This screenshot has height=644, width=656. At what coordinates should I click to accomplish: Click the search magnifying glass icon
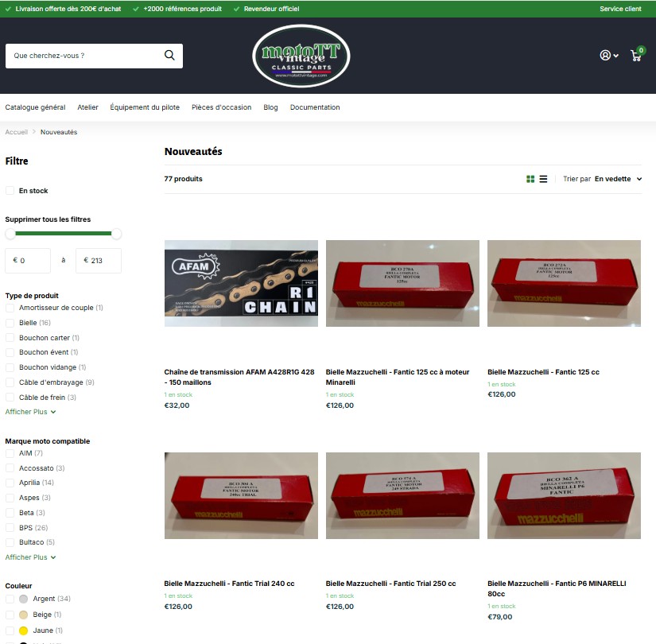[169, 56]
